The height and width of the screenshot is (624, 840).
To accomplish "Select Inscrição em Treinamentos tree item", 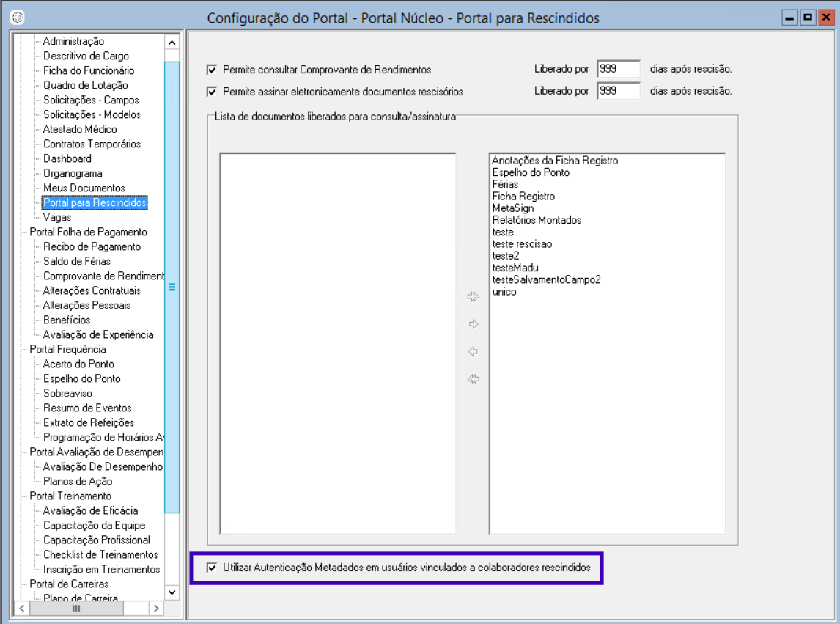I will click(x=101, y=569).
